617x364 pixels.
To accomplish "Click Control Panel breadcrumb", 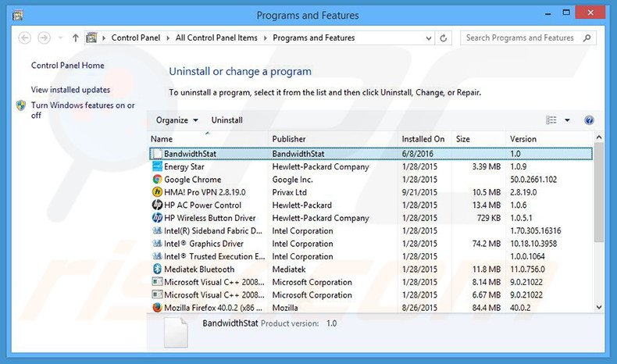I will 136,37.
